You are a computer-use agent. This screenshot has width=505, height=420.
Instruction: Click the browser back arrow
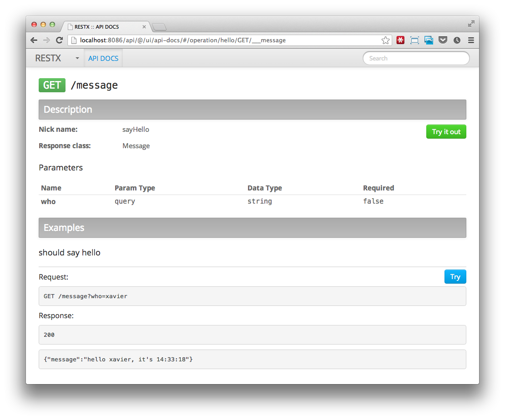coord(34,40)
